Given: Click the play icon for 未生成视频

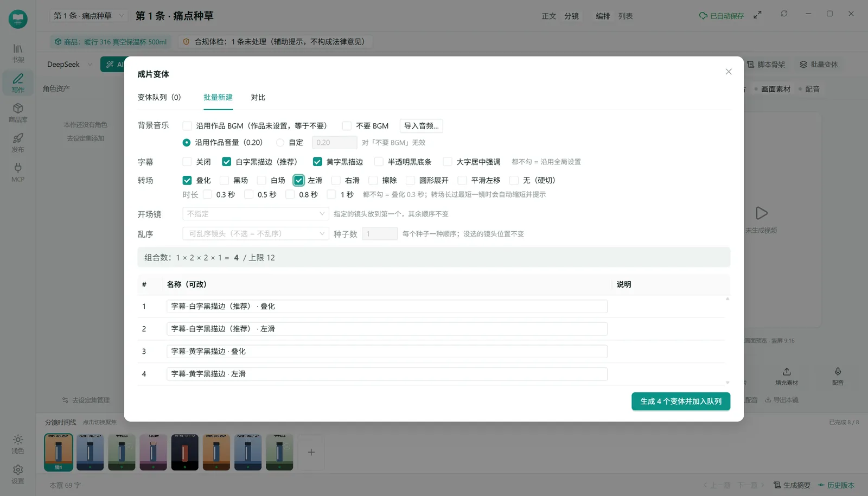Looking at the screenshot, I should [761, 213].
